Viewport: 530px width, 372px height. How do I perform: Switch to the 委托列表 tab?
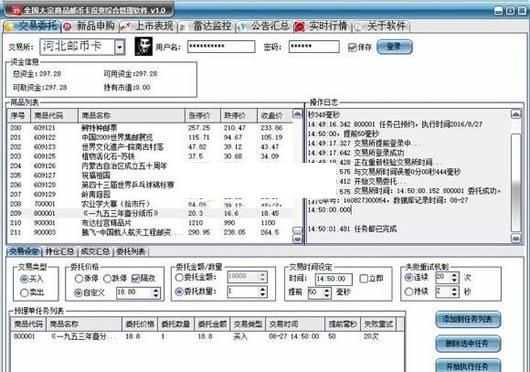click(130, 252)
